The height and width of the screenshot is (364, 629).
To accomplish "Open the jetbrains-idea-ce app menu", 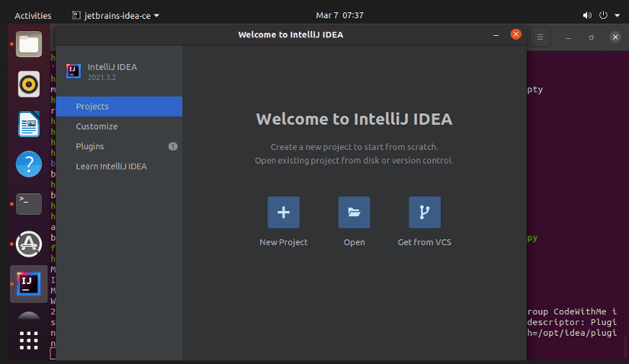I will [116, 16].
